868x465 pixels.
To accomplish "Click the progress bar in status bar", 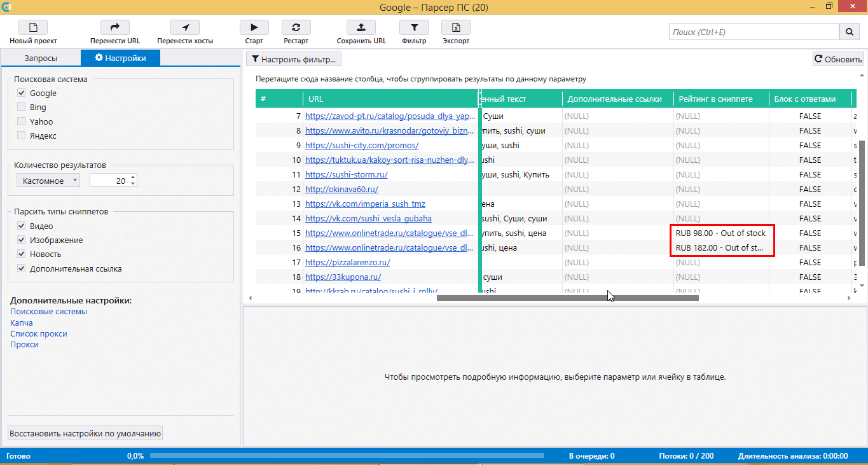I will [347, 456].
